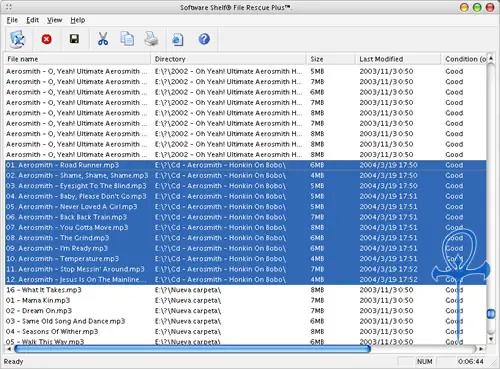Select file 06. Aerosmith - Back Back Train.mp3
Viewport: 500px width, 369px height.
tap(66, 217)
